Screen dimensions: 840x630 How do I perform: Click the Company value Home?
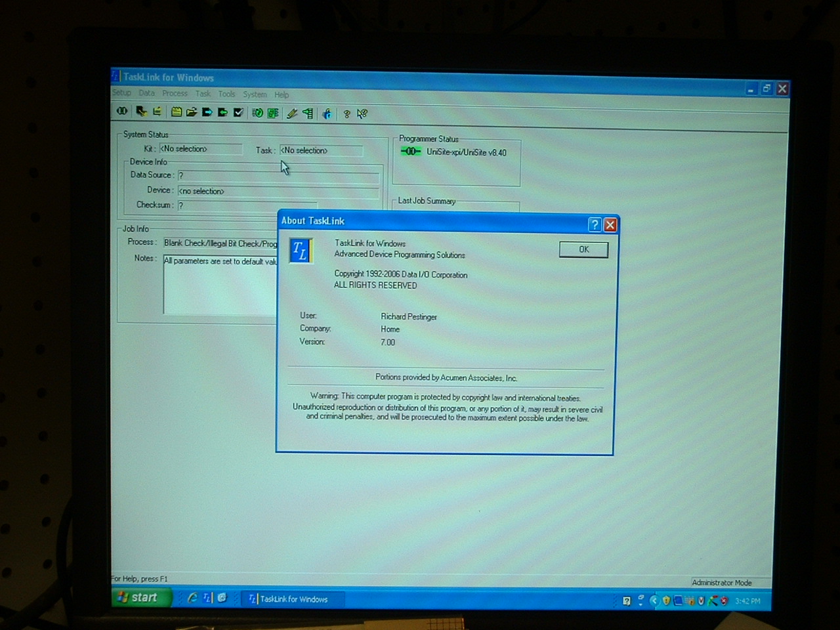click(390, 329)
